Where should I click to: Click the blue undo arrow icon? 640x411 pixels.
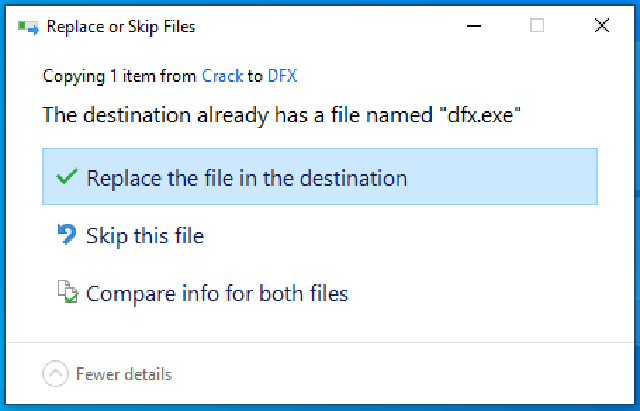[x=67, y=236]
